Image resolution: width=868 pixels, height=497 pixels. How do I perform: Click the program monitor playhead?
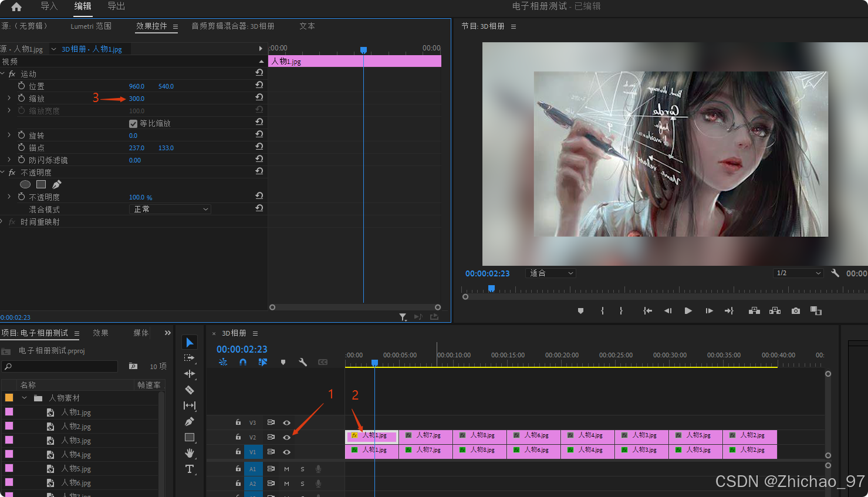(491, 288)
